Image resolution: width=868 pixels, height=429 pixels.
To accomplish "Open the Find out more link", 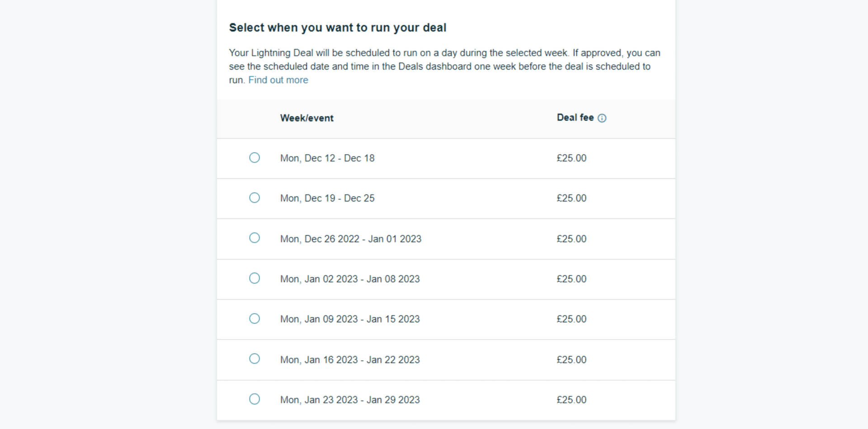I will click(x=278, y=80).
